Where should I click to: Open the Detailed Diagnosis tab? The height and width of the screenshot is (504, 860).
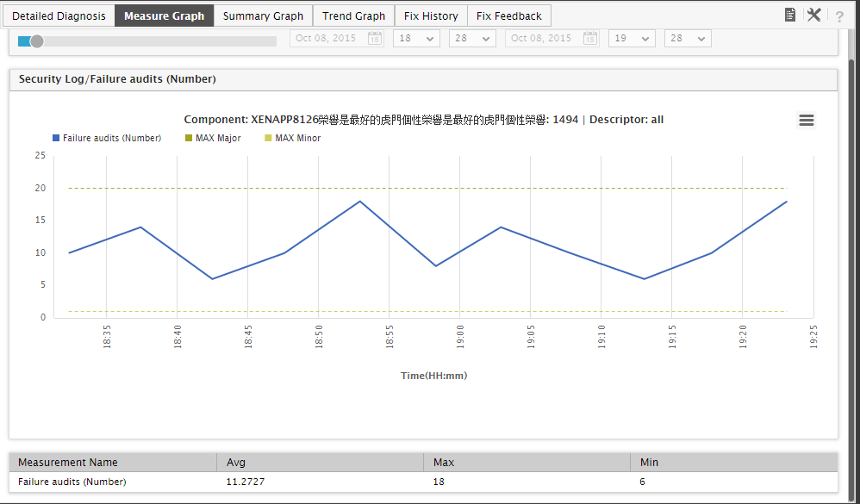tap(59, 16)
